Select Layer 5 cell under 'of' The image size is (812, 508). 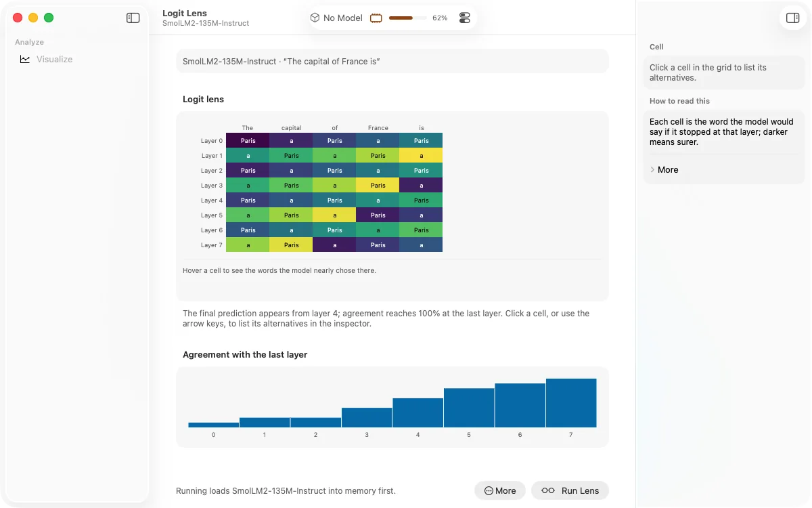pyautogui.click(x=334, y=215)
